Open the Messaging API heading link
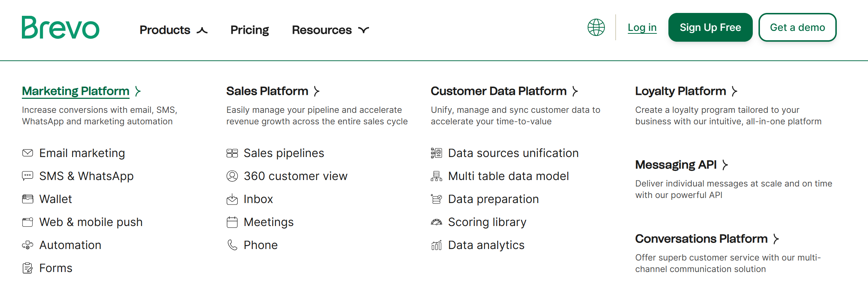868x304 pixels. tap(676, 165)
